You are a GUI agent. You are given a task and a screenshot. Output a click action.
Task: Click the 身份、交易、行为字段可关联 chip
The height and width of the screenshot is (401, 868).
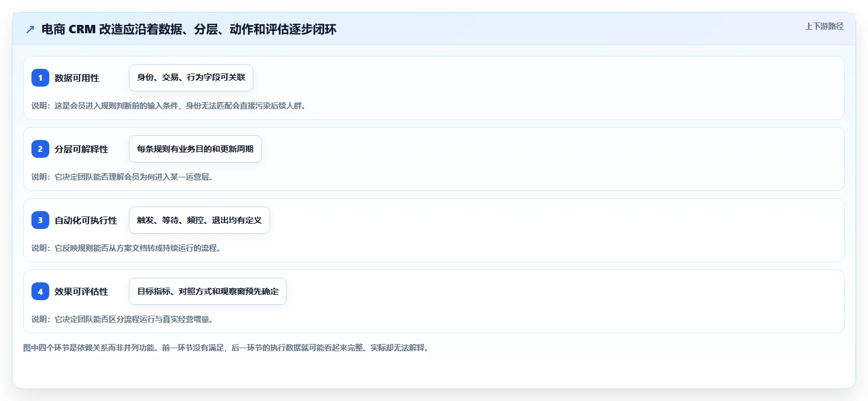(x=191, y=78)
